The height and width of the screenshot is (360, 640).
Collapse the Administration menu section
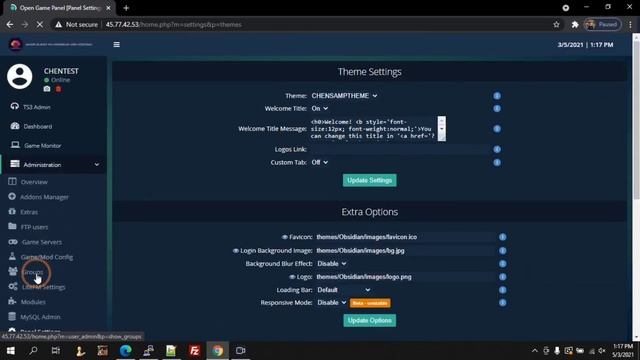coord(54,164)
